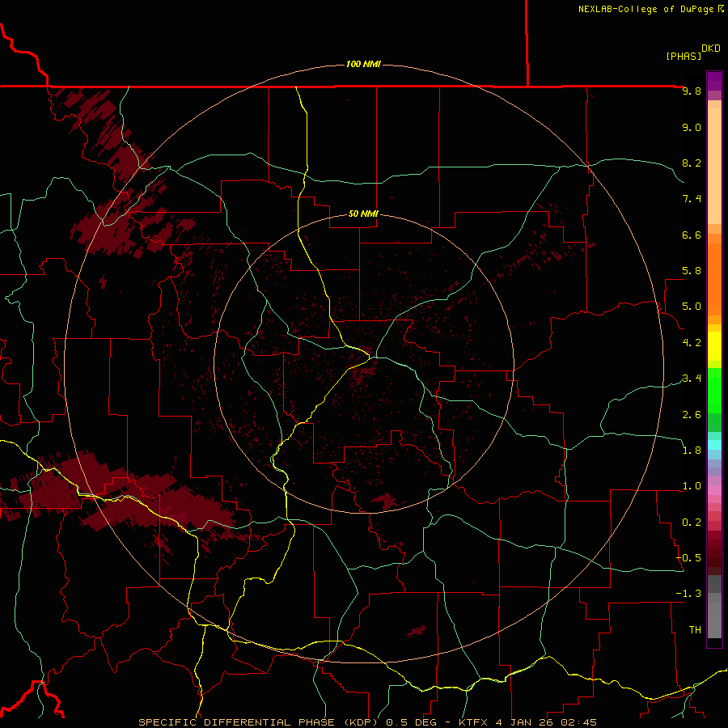The width and height of the screenshot is (728, 728).
Task: Click the DKD product label above the scale
Action: (x=711, y=49)
